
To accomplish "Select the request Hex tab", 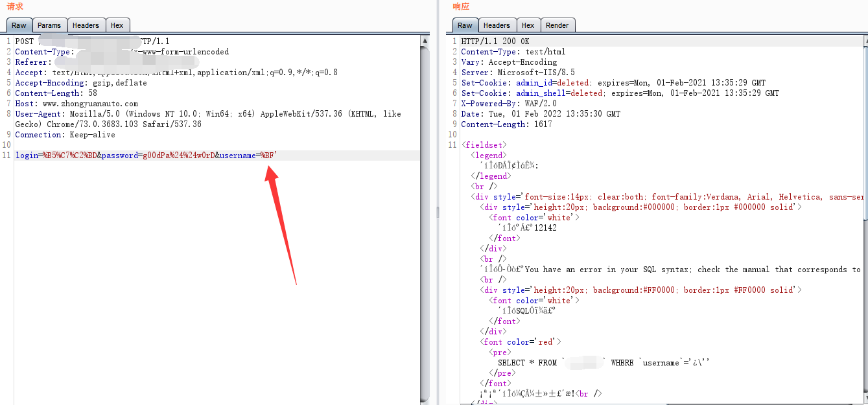I will pos(117,25).
